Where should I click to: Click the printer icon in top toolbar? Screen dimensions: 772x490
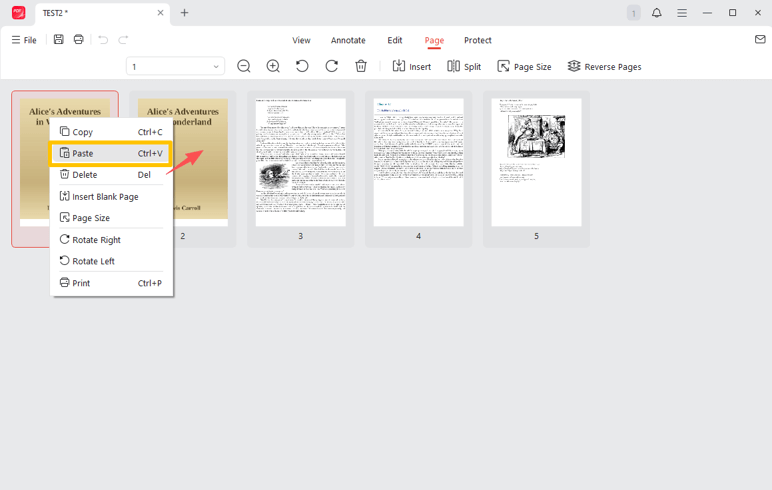coord(78,39)
